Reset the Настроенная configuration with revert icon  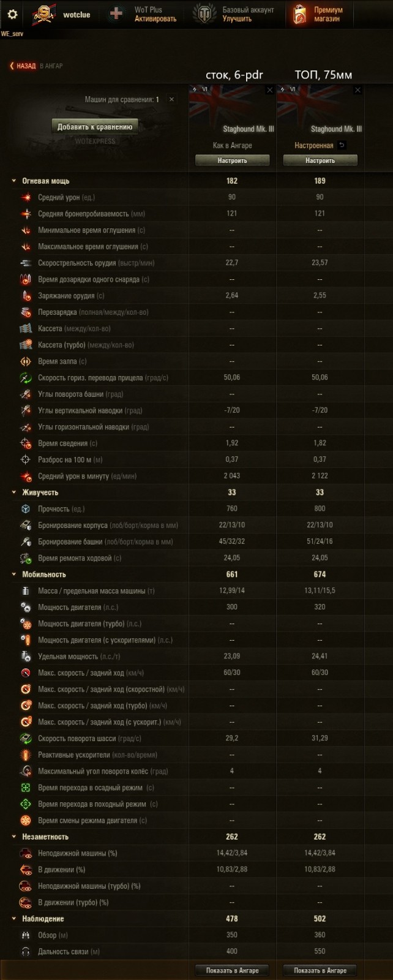[342, 145]
